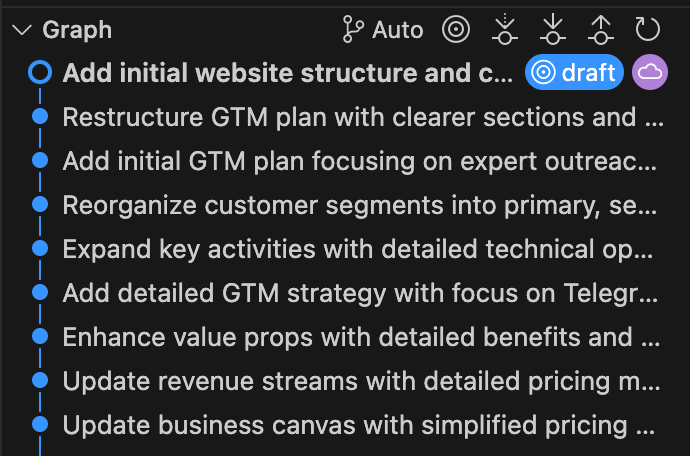Click the Fetch dotted-arrow icon

(x=505, y=29)
